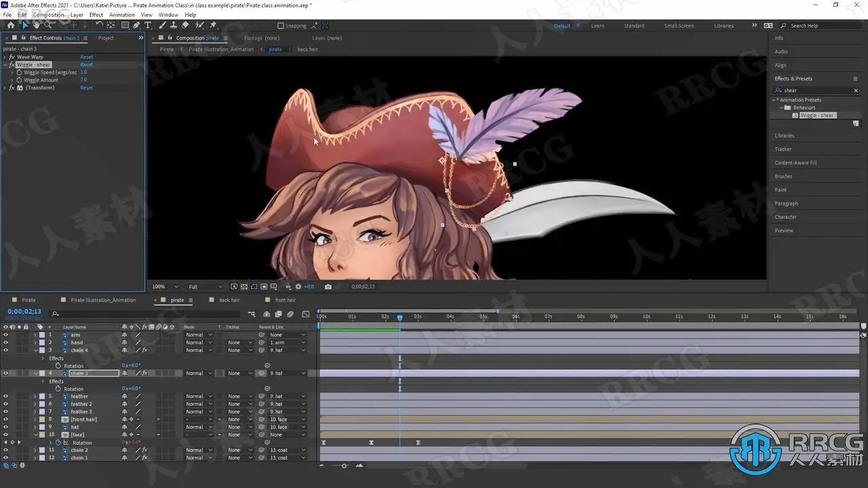The width and height of the screenshot is (868, 488).
Task: Select the Eraser tool
Action: tap(185, 25)
